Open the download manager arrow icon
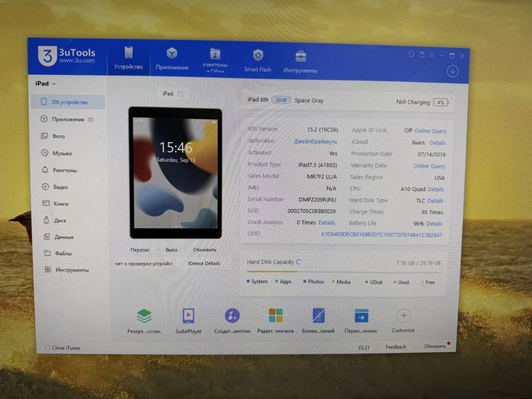532x399 pixels. pyautogui.click(x=452, y=71)
